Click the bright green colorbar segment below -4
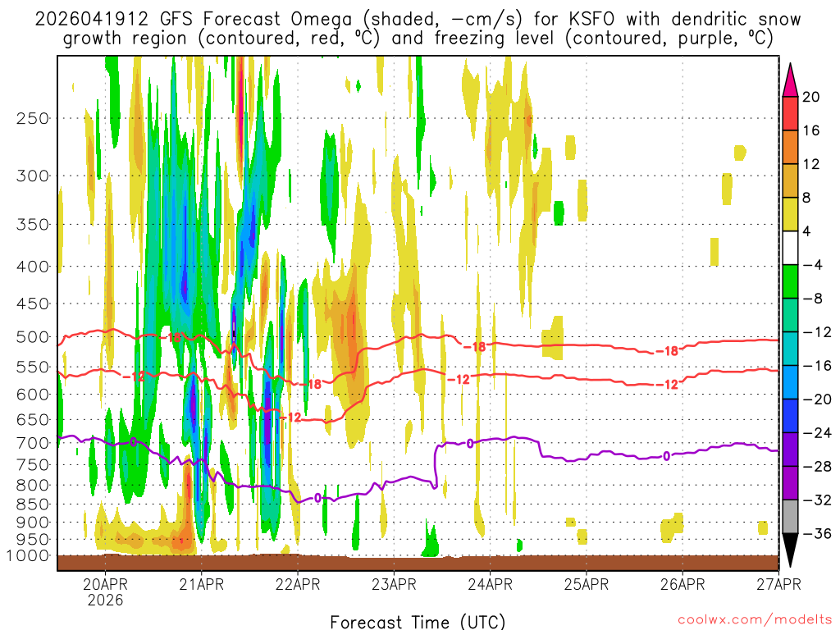 coord(790,282)
